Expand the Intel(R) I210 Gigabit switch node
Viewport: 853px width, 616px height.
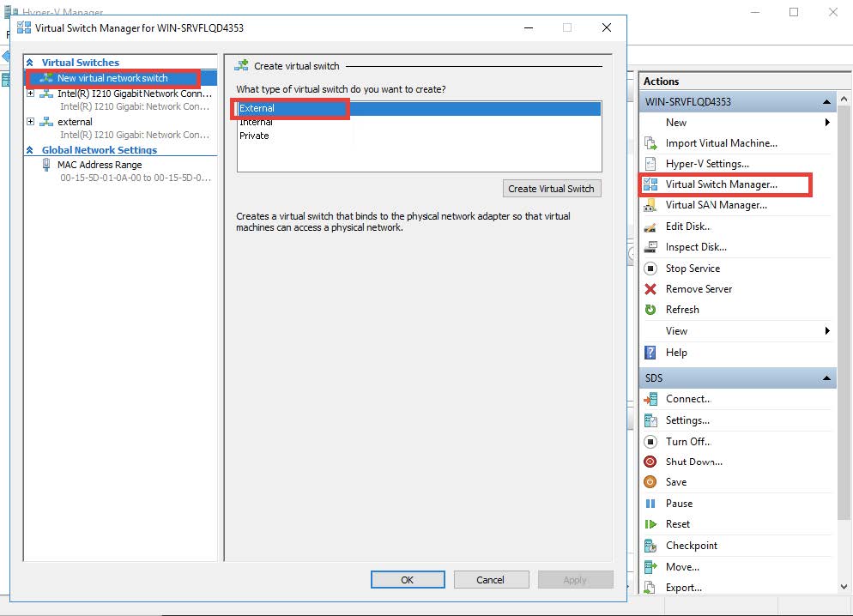31,94
